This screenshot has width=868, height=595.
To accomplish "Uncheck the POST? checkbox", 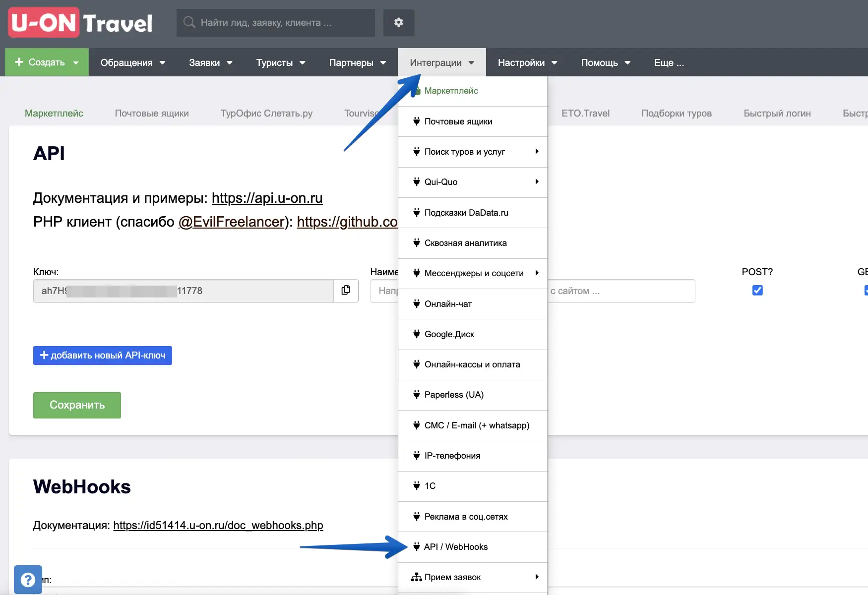I will [757, 291].
